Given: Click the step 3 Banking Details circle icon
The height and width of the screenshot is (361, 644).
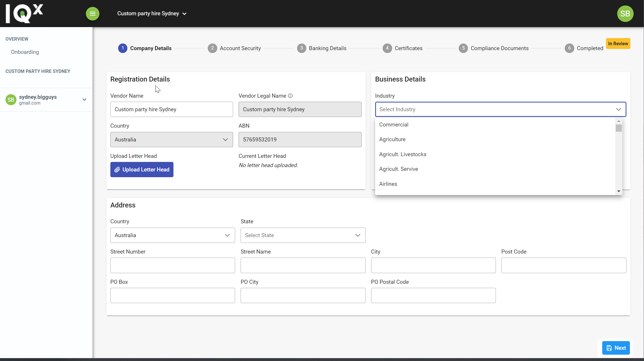Looking at the screenshot, I should tap(301, 48).
